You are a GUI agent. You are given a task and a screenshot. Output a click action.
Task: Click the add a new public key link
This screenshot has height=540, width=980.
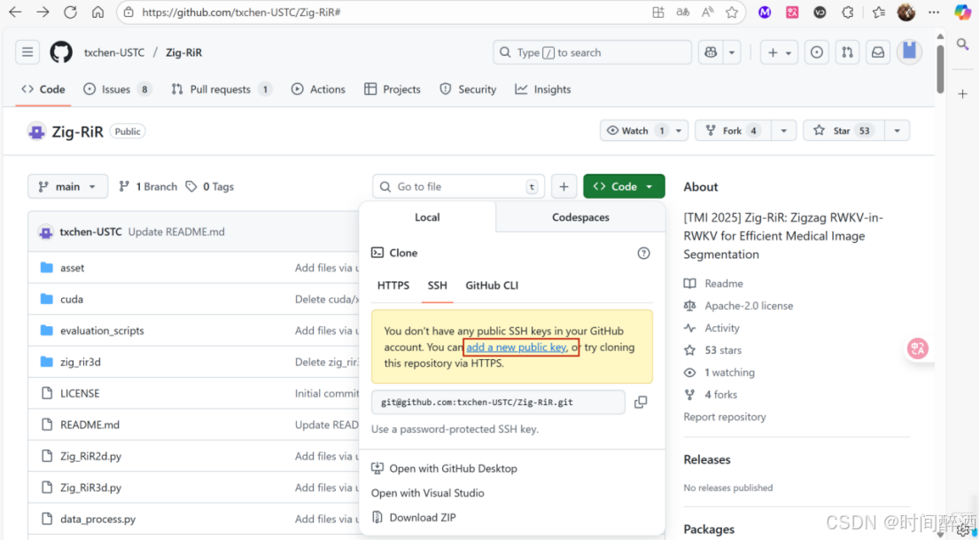click(x=517, y=348)
